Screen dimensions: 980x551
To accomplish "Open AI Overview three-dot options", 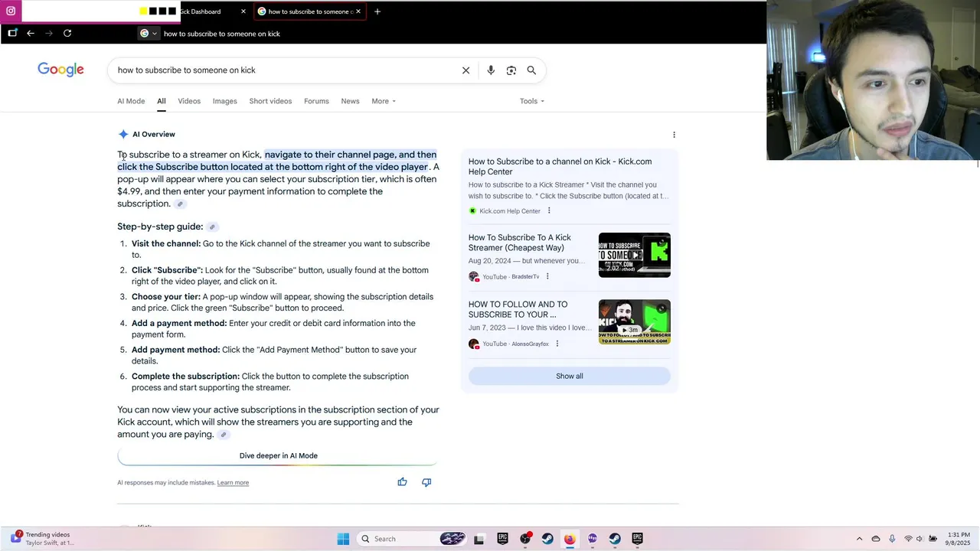I will [x=674, y=135].
